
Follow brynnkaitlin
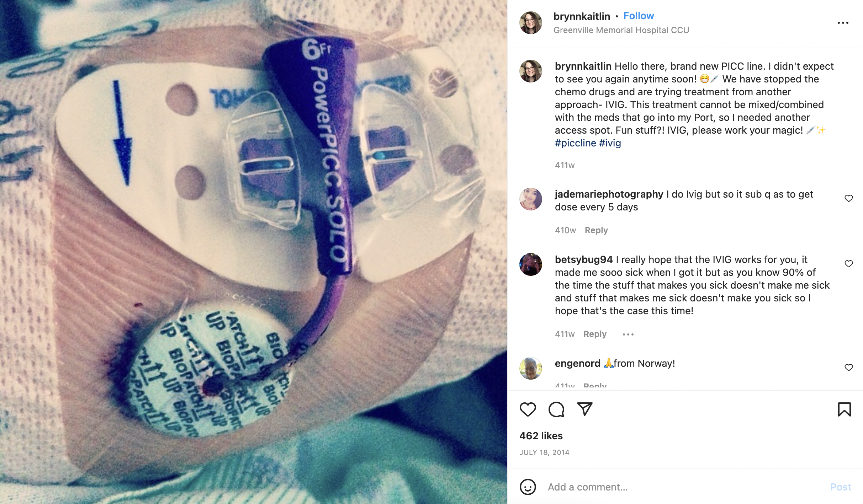[x=639, y=16]
